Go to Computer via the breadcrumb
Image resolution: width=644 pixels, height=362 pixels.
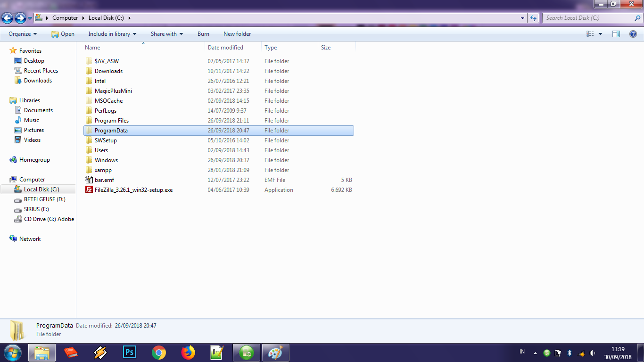click(x=66, y=17)
